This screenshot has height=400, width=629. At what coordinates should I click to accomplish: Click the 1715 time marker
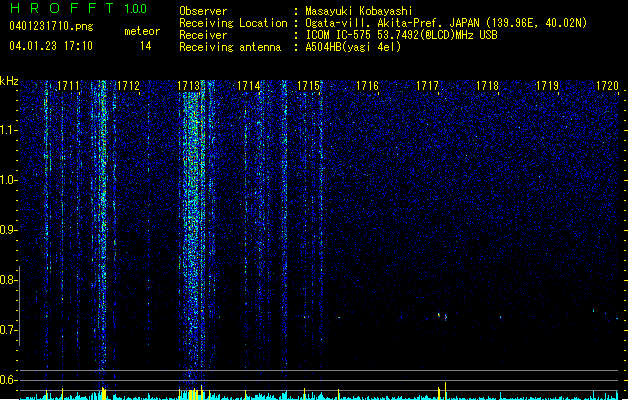(308, 86)
